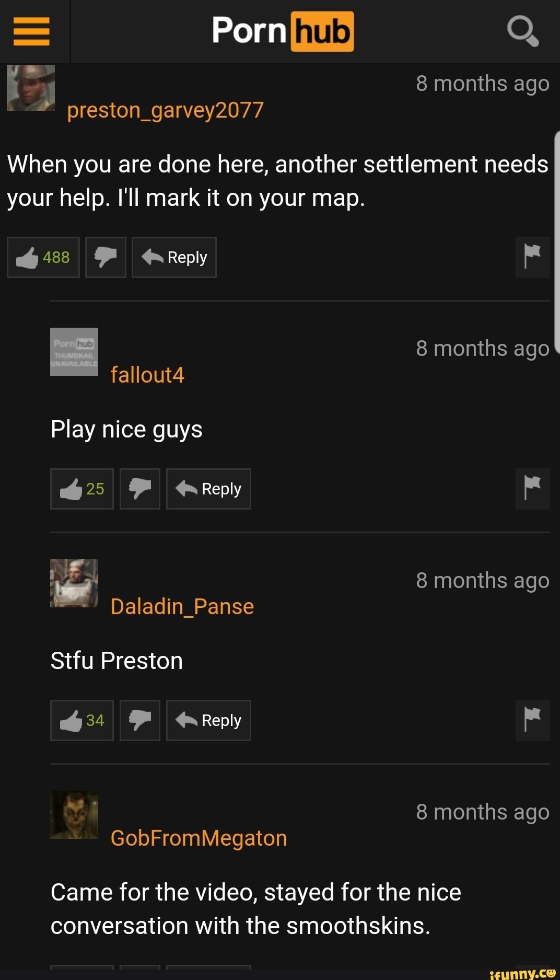
Task: Click the page scrollbar handle
Action: point(557,242)
